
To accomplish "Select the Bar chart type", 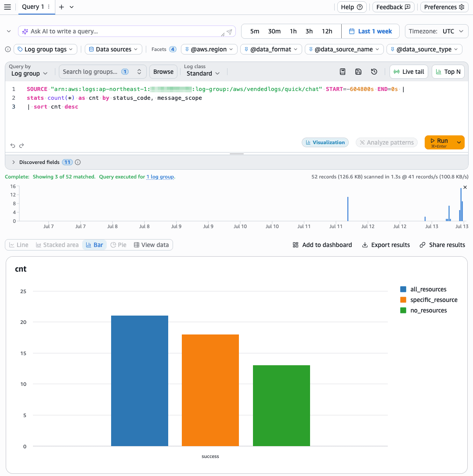I will (x=94, y=245).
